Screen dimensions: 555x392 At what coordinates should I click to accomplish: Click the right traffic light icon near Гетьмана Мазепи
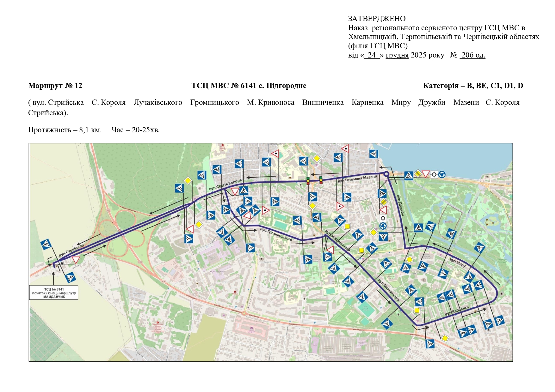[x=321, y=180]
